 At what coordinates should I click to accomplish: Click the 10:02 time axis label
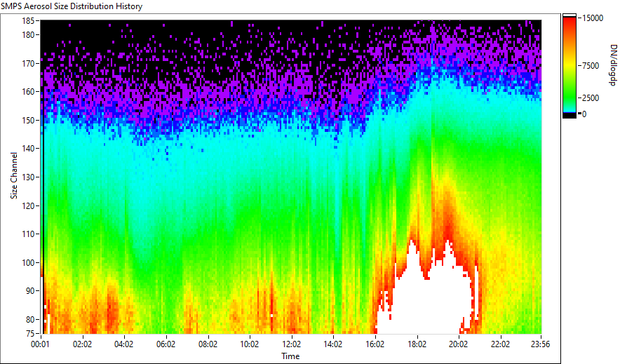pyautogui.click(x=250, y=344)
